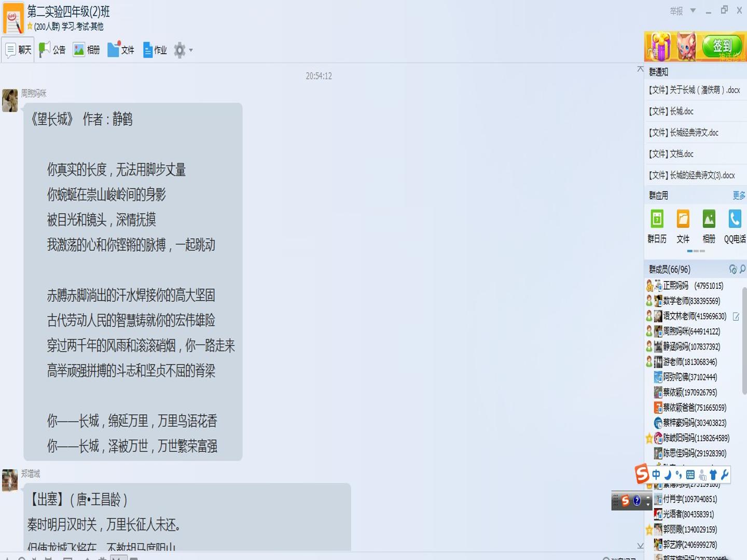Switch to the 公告 tab
Viewport: 747px width, 560px height.
pos(52,50)
